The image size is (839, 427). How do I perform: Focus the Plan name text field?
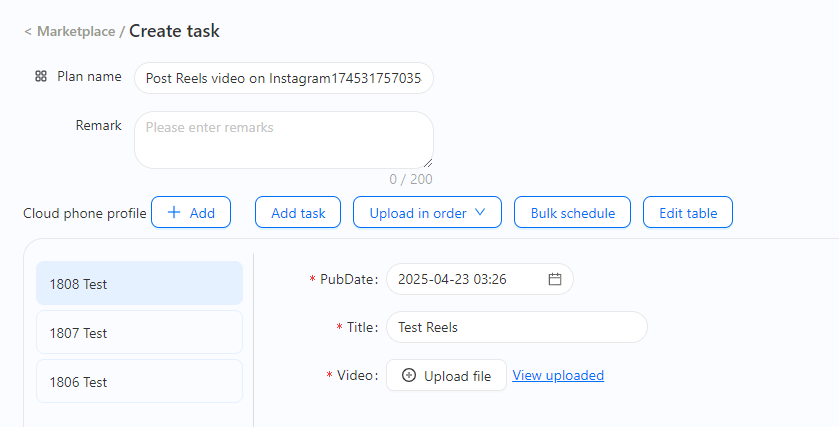pos(284,78)
